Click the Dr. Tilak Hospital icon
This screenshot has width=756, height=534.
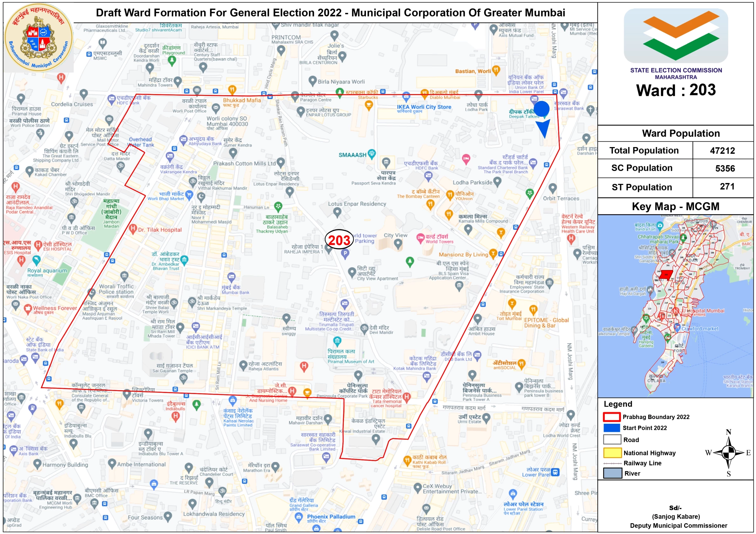133,228
